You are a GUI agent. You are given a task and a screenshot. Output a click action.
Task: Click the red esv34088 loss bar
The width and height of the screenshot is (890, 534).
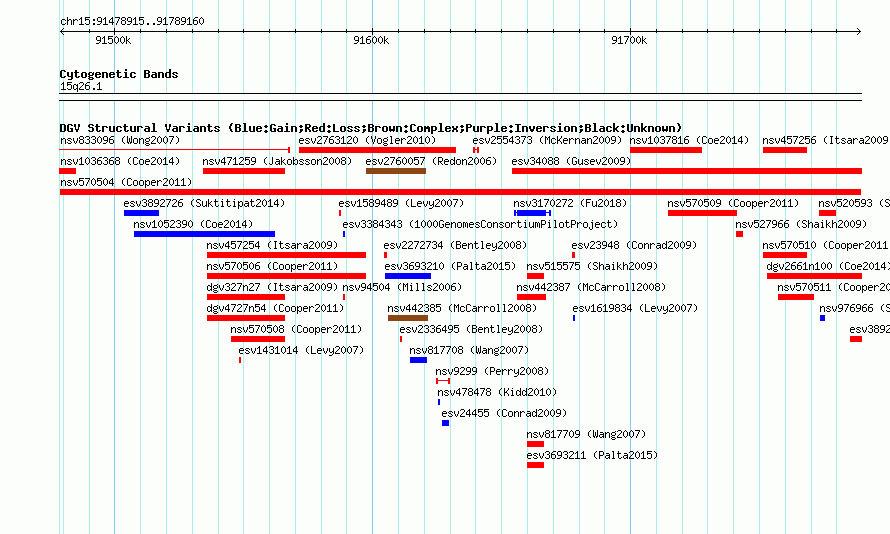(x=687, y=171)
